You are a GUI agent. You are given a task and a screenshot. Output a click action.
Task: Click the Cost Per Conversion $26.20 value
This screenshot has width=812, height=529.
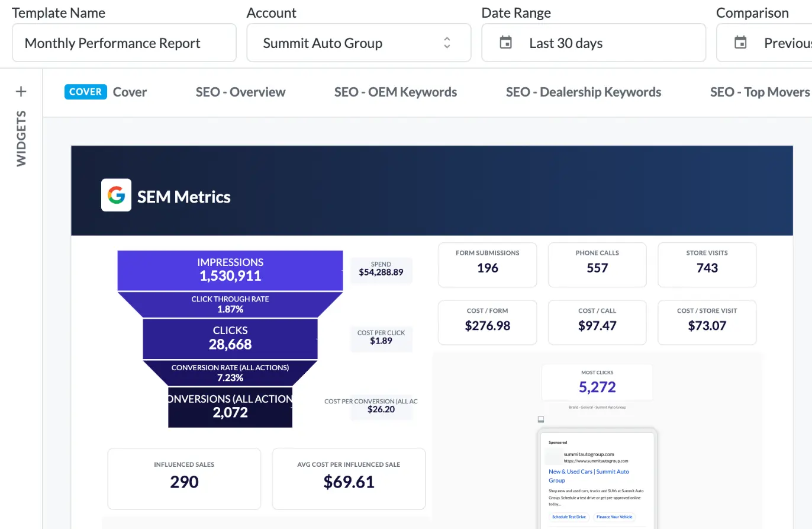click(x=381, y=409)
